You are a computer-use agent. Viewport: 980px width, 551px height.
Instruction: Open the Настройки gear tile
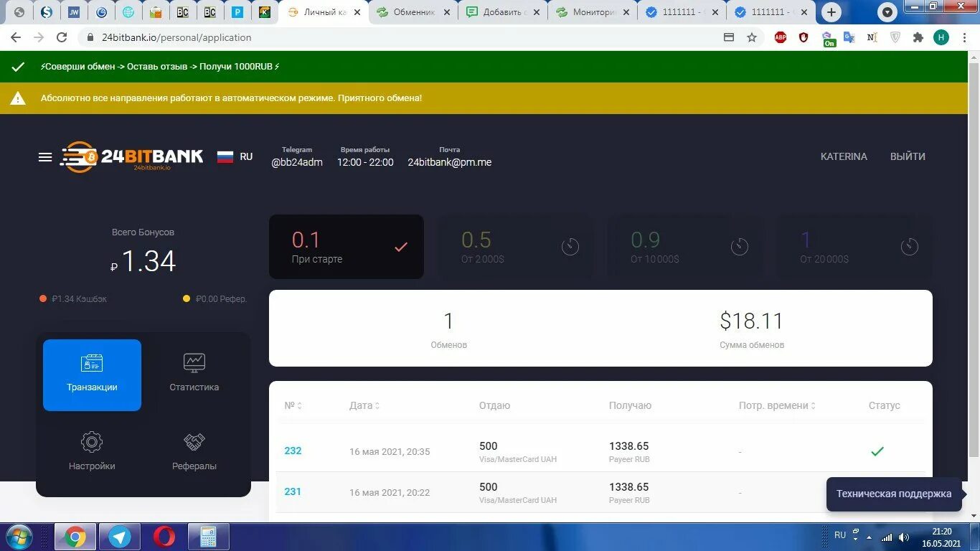[x=92, y=453]
